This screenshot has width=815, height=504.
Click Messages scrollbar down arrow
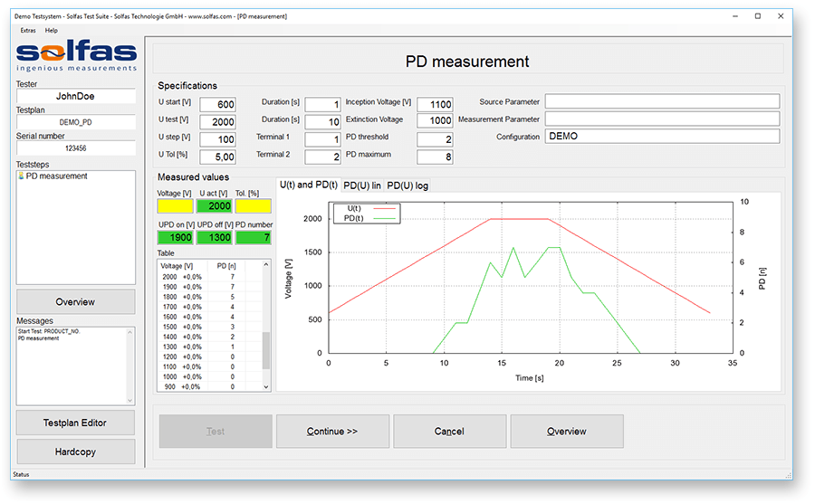point(129,400)
